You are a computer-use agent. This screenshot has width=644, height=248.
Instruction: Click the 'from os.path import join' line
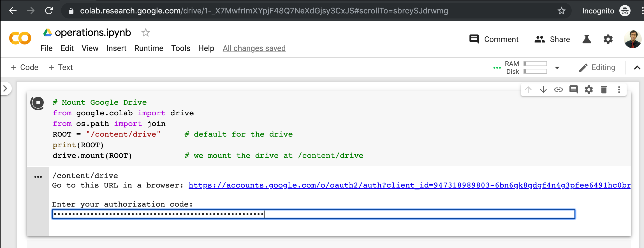click(x=109, y=124)
